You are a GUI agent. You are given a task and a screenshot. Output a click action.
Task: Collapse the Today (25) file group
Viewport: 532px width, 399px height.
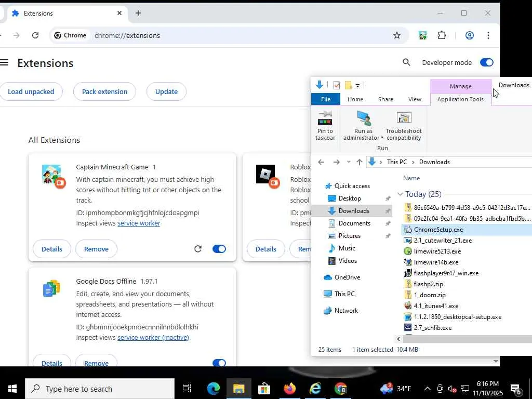[400, 194]
